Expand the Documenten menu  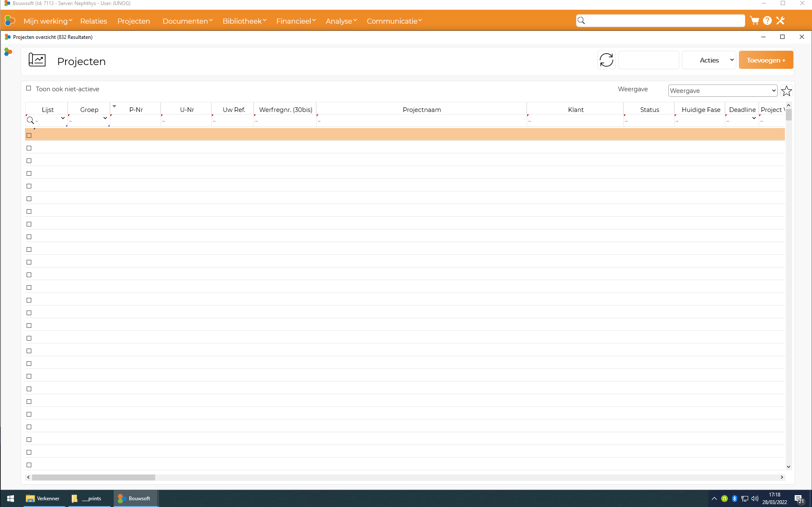pos(187,21)
